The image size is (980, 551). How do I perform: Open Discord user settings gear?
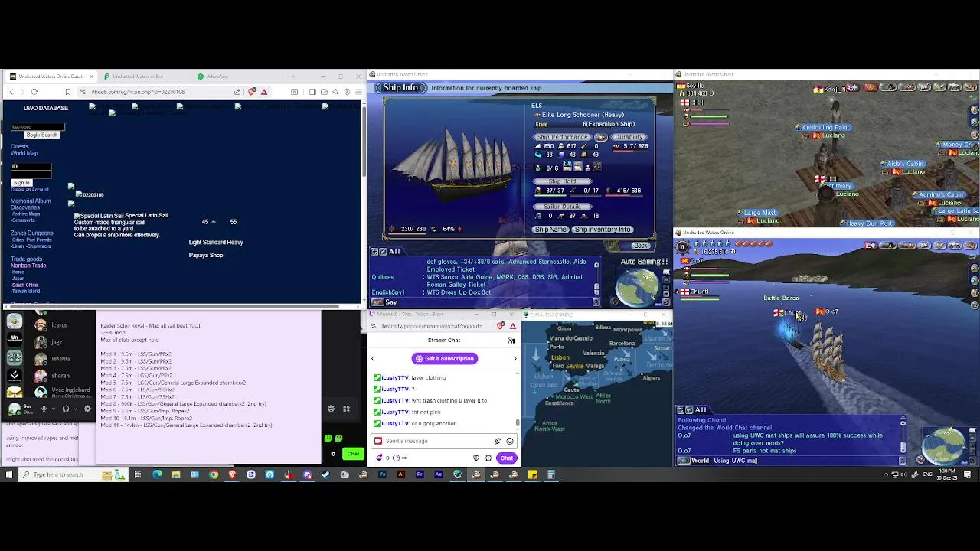87,409
